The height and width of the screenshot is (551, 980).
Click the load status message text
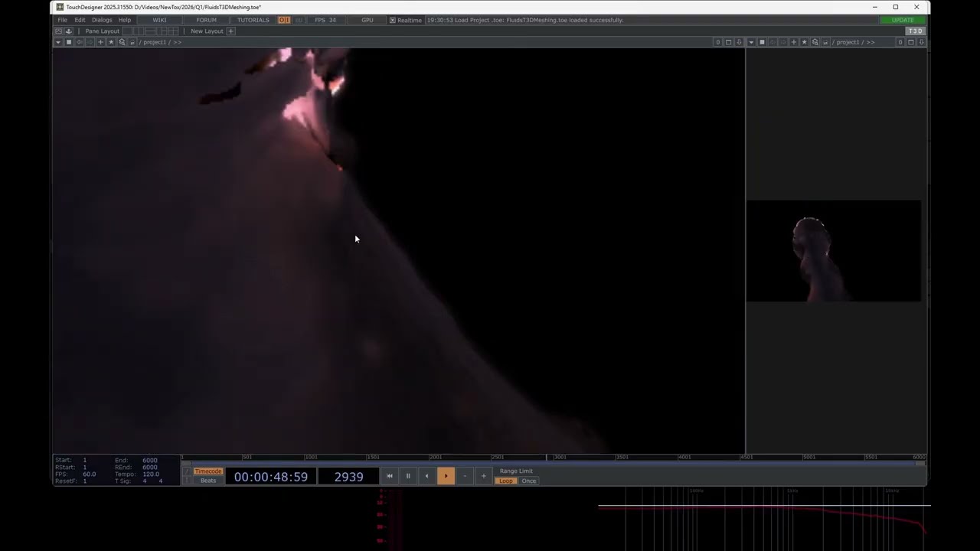coord(524,20)
